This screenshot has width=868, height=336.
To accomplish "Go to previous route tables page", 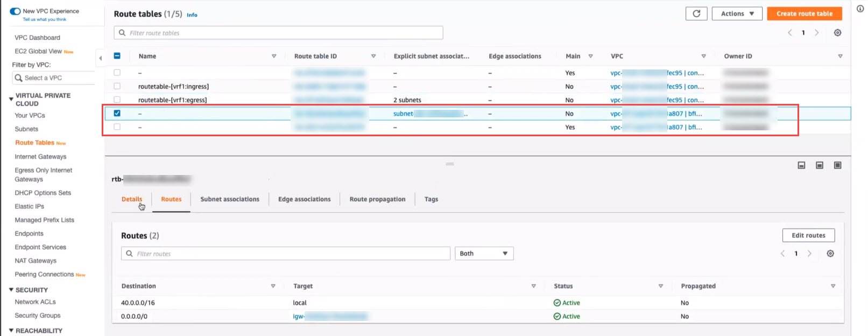I will coord(790,33).
